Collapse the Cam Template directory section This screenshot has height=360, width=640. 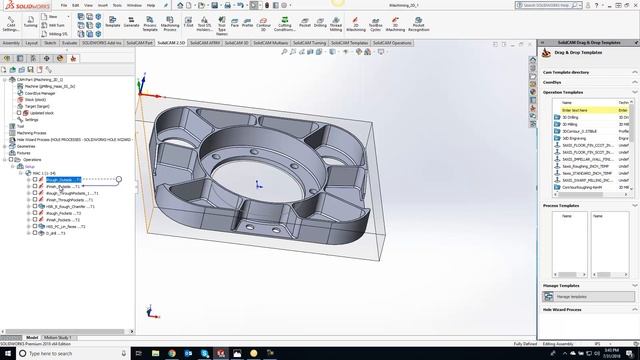tap(634, 72)
